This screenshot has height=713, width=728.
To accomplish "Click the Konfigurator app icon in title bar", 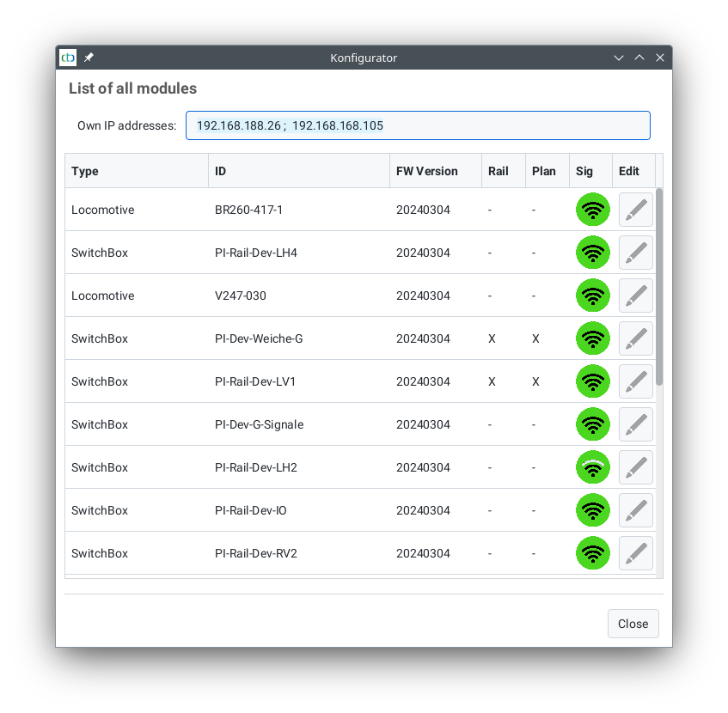I will 68,58.
